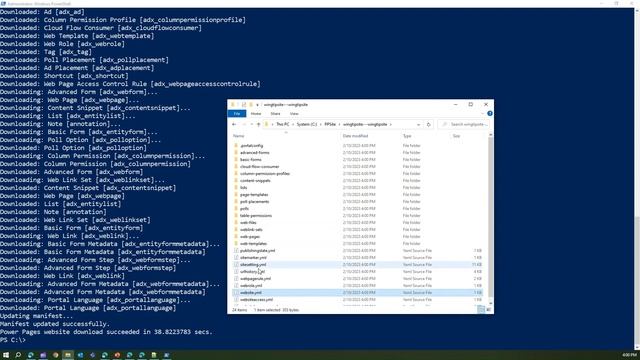Select the content-snippets folder

[x=255, y=180]
